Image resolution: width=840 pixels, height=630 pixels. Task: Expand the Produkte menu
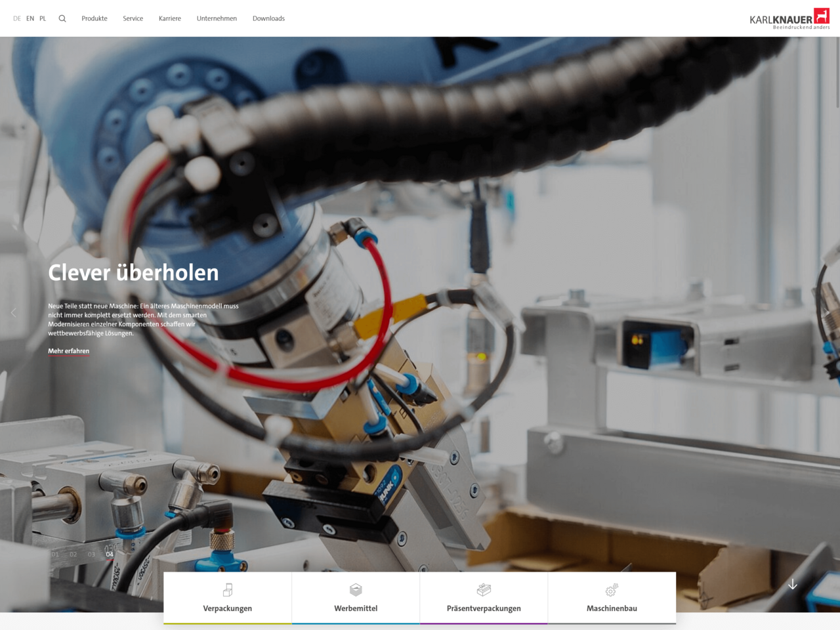pyautogui.click(x=94, y=18)
